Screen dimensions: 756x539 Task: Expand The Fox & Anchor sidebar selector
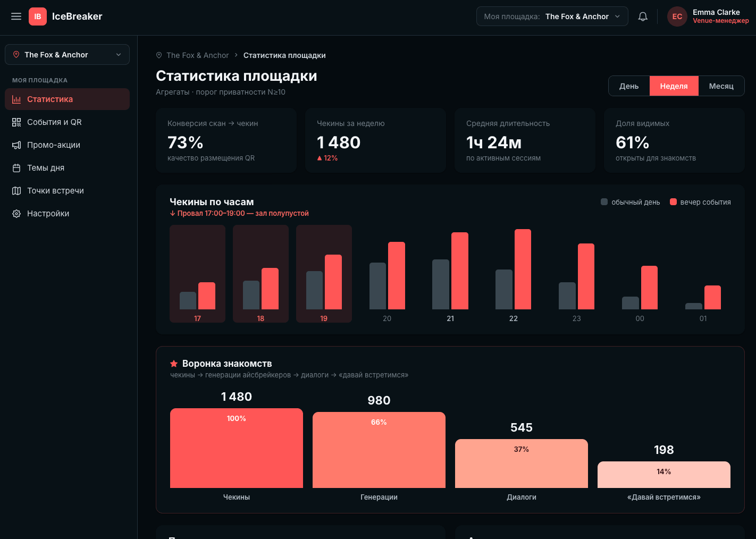pyautogui.click(x=67, y=55)
